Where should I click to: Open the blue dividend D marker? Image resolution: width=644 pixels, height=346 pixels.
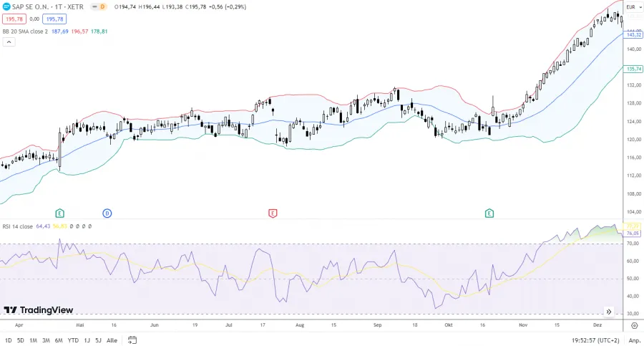(107, 213)
